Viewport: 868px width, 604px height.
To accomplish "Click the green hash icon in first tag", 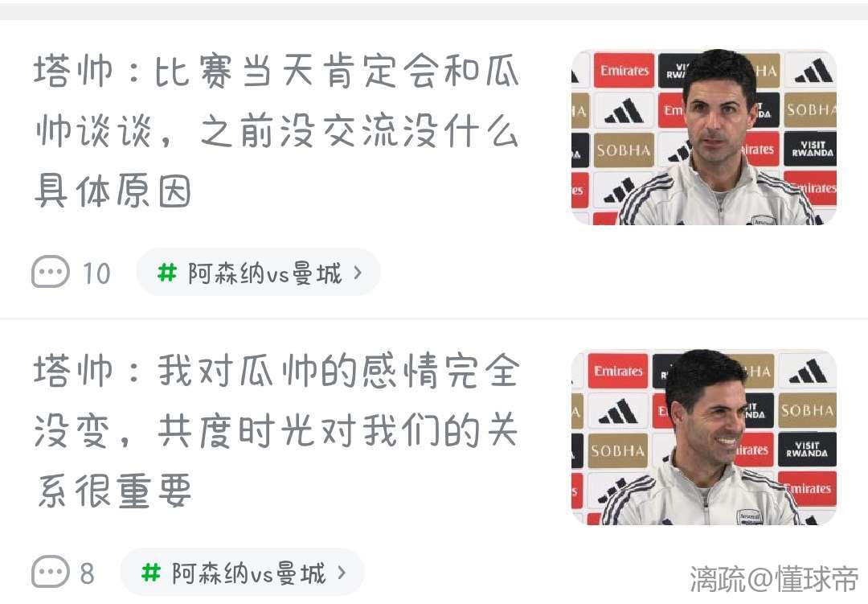I will (166, 273).
